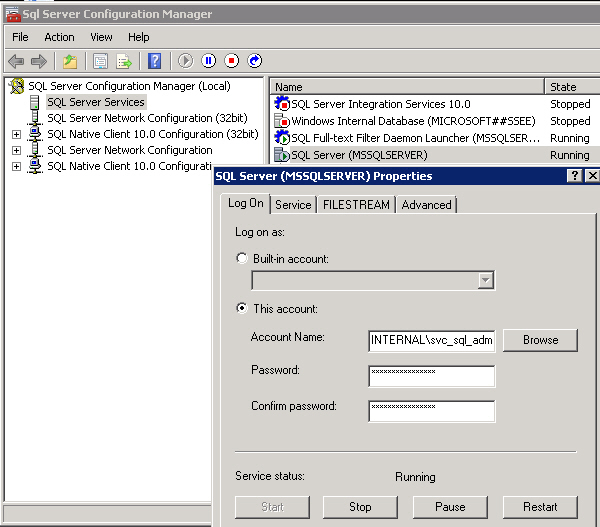Click the Export List toolbar icon

tap(124, 61)
